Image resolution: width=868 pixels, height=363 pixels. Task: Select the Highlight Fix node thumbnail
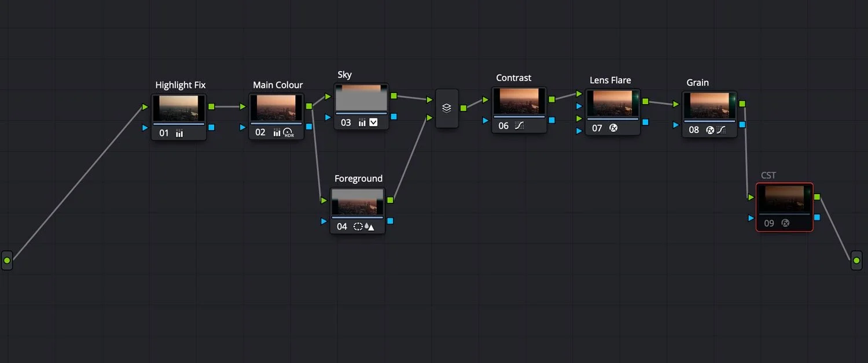[x=179, y=108]
